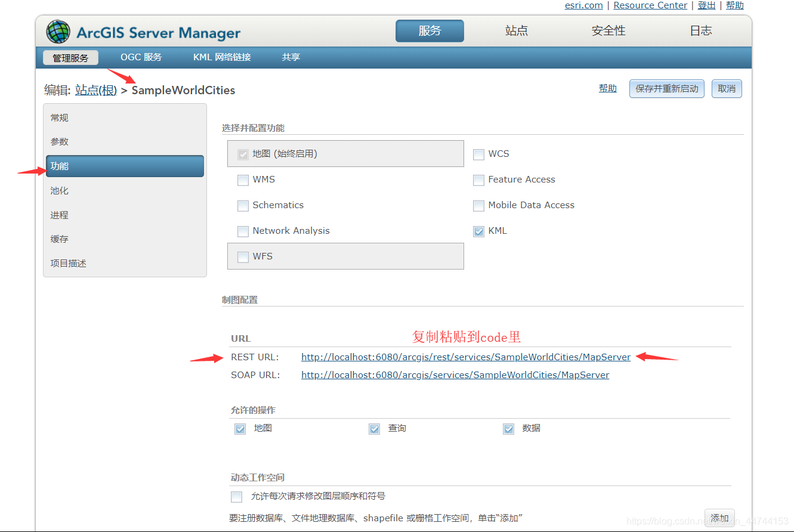Follow the 站点(根) breadcrumb link

tap(96, 91)
